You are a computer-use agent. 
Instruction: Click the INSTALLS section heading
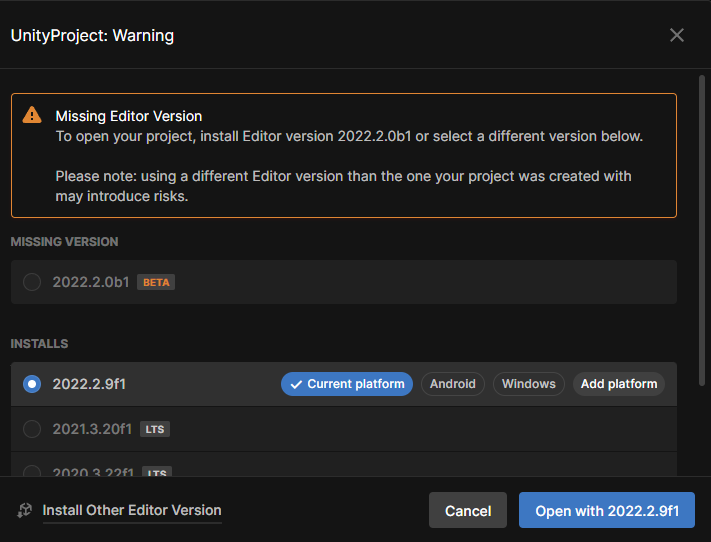pos(39,344)
